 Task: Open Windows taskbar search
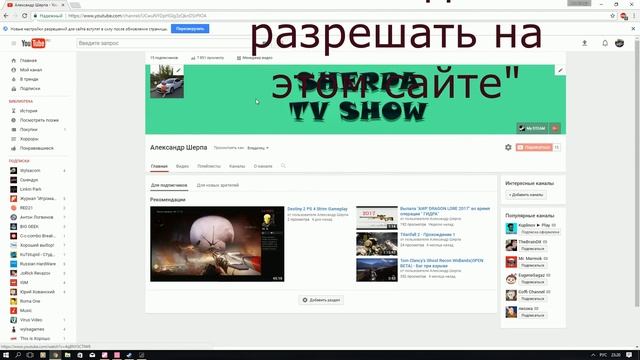18,355
